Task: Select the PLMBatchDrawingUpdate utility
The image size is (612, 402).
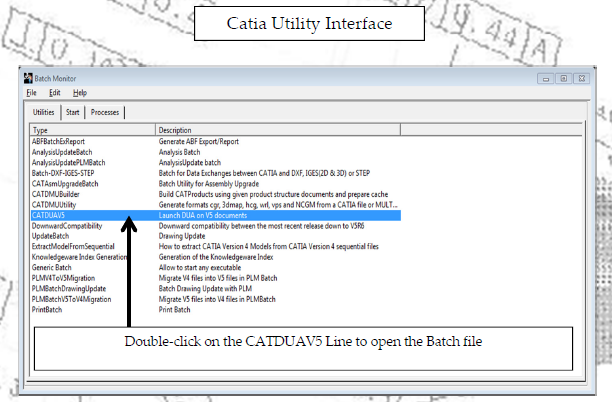Action: pyautogui.click(x=215, y=289)
